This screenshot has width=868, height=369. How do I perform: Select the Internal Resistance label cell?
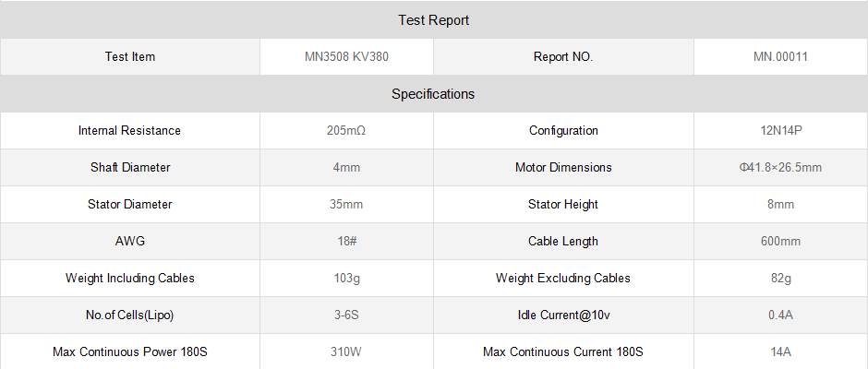129,131
